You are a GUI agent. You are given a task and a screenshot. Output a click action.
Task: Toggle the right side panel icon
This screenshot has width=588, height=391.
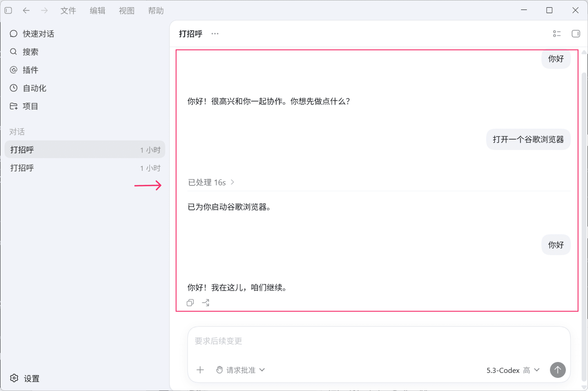tap(576, 34)
